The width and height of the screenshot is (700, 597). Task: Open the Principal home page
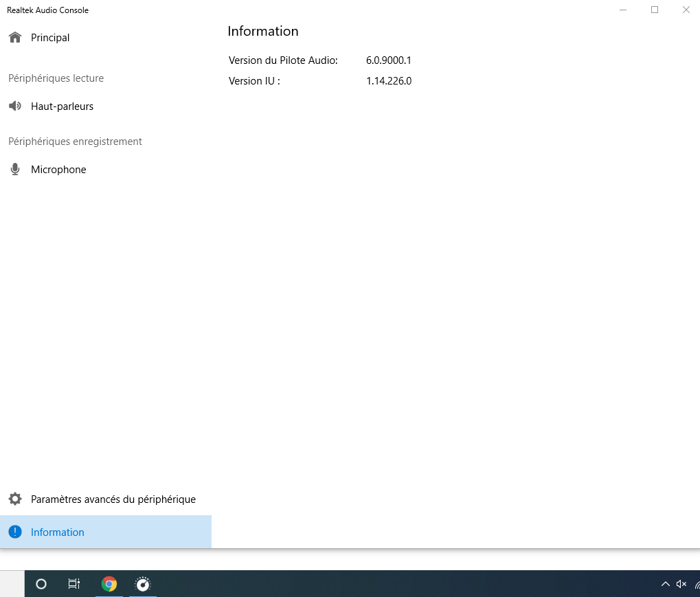tap(105, 38)
